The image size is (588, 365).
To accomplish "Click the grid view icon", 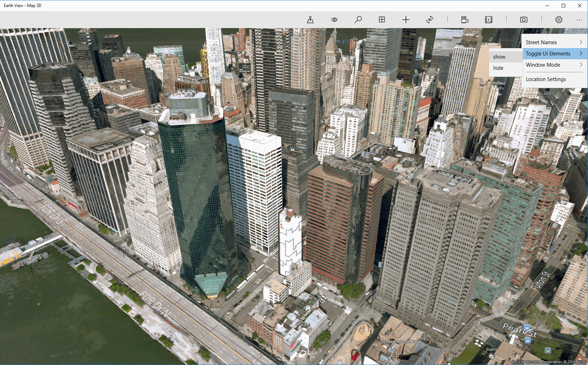I will pyautogui.click(x=382, y=20).
